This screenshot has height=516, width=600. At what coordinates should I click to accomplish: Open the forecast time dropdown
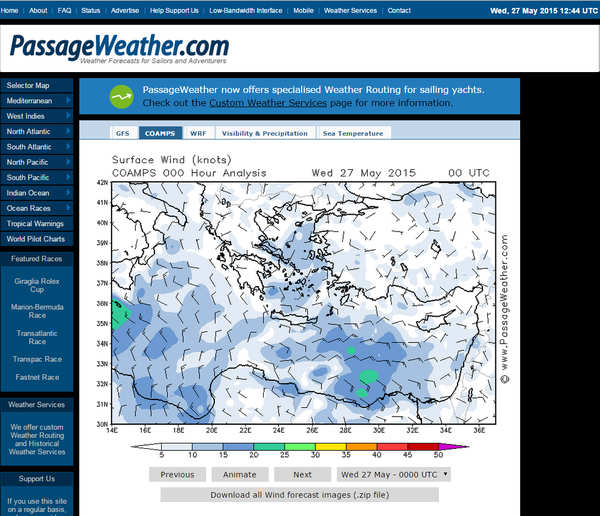(394, 475)
